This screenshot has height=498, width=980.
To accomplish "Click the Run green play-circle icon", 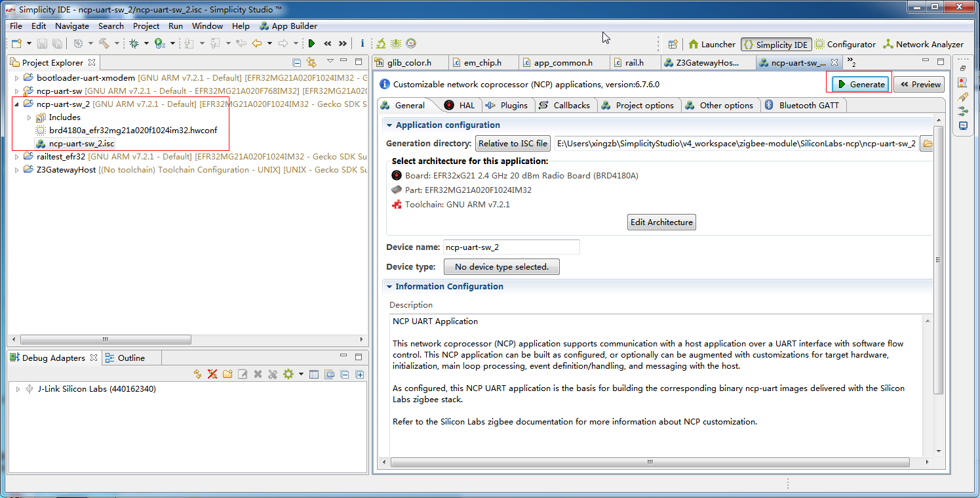I will (160, 44).
